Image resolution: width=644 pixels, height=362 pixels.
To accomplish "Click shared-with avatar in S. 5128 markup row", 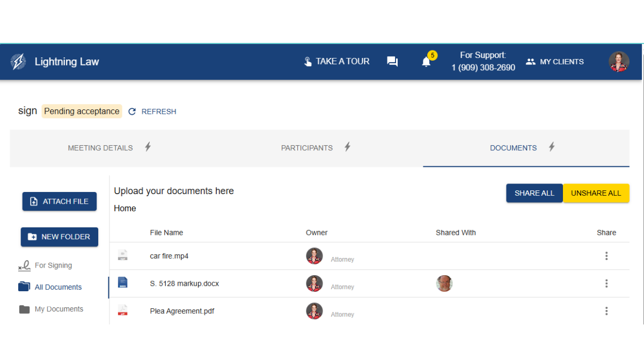I will click(444, 283).
